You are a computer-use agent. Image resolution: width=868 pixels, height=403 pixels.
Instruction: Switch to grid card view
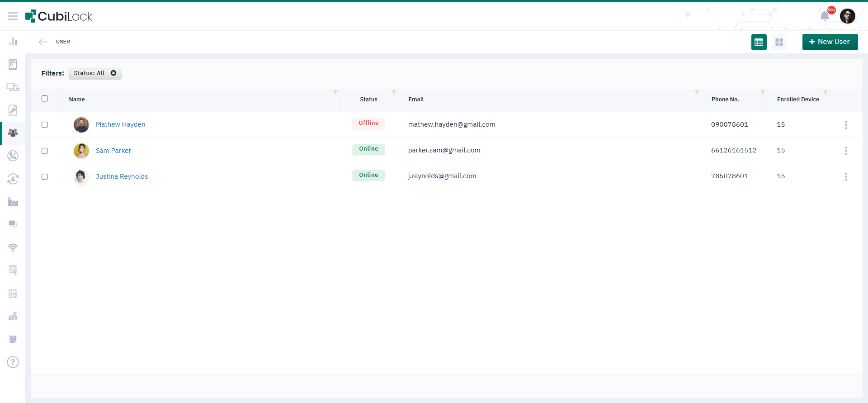point(779,42)
